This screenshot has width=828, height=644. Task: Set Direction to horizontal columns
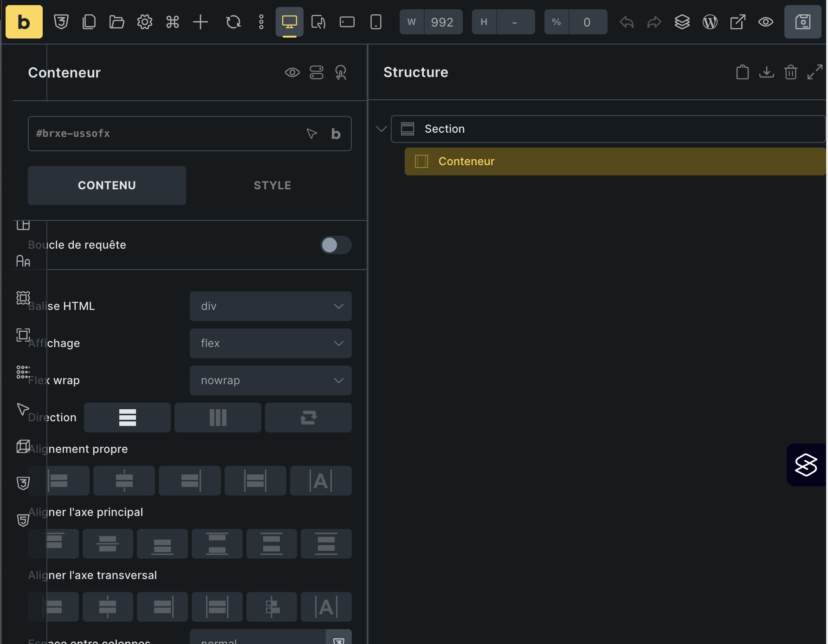(x=218, y=418)
